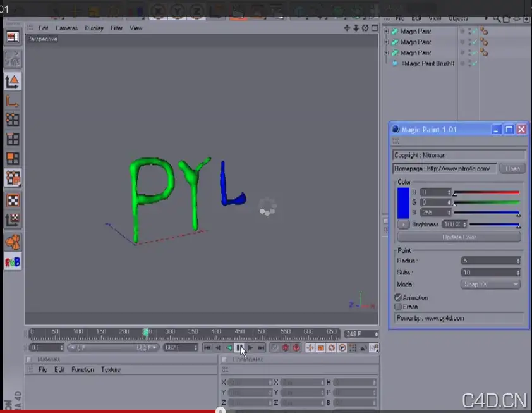Select the Model tool orange cone icon
The height and width of the screenshot is (413, 532).
(13, 82)
